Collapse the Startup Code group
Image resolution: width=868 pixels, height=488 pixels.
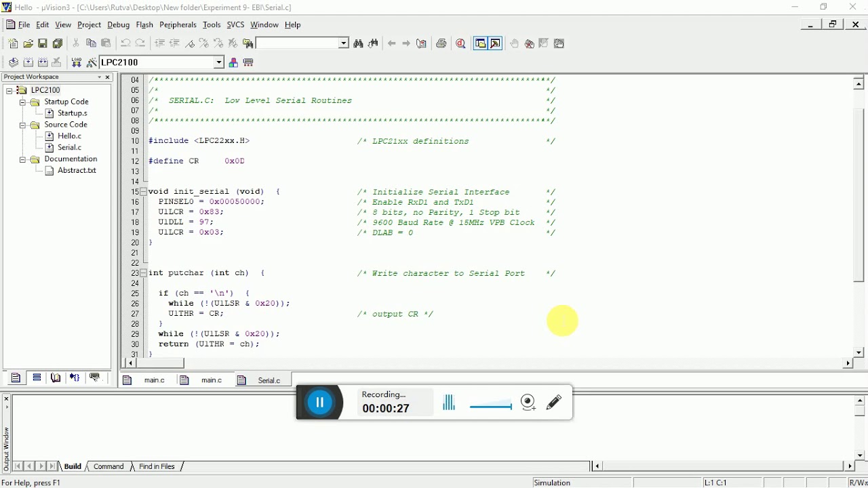22,102
